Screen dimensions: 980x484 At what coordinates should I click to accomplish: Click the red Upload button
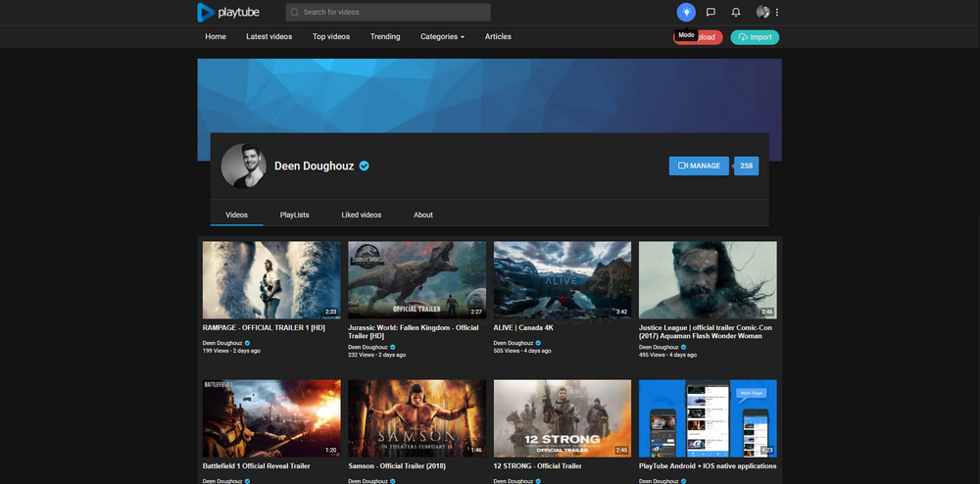pyautogui.click(x=698, y=37)
